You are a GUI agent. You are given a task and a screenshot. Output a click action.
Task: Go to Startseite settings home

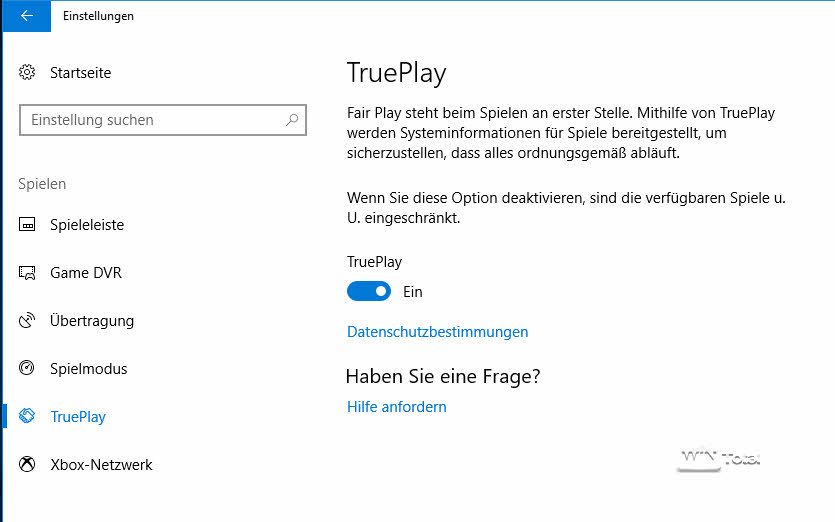pyautogui.click(x=80, y=73)
